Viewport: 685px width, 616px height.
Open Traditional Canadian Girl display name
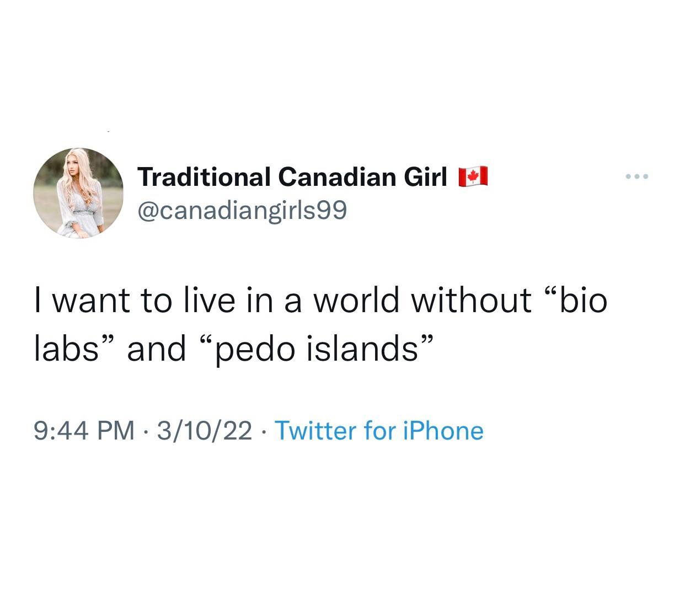click(292, 177)
